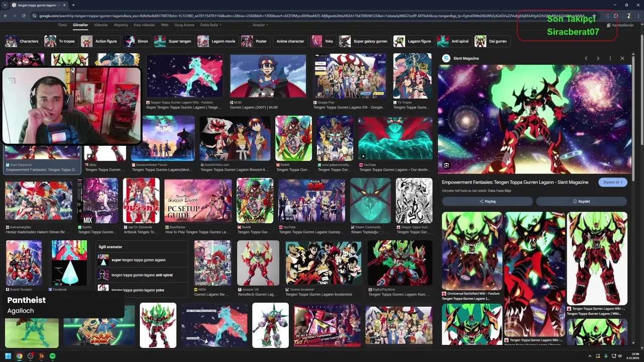Select the Super tengen filter chip
Viewport: 644px width, 362px height.
point(174,41)
